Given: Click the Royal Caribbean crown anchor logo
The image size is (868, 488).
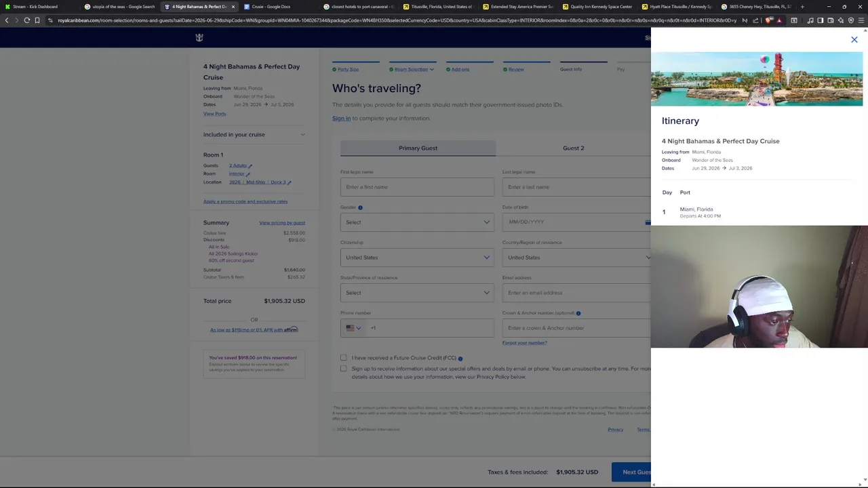Looking at the screenshot, I should tap(199, 38).
